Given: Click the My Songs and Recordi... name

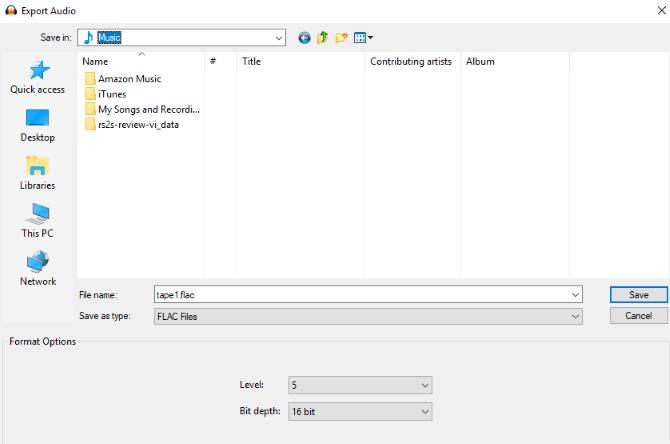Looking at the screenshot, I should click(149, 109).
